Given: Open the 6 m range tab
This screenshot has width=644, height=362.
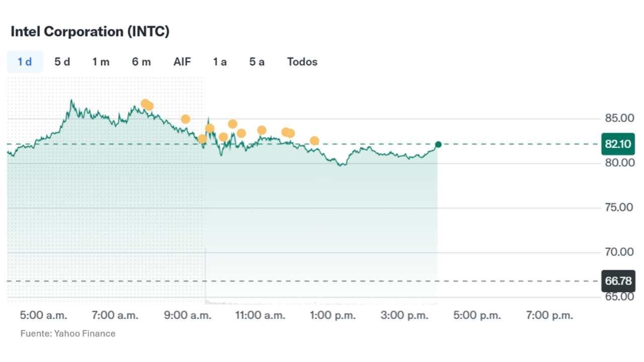Looking at the screenshot, I should pos(141,62).
